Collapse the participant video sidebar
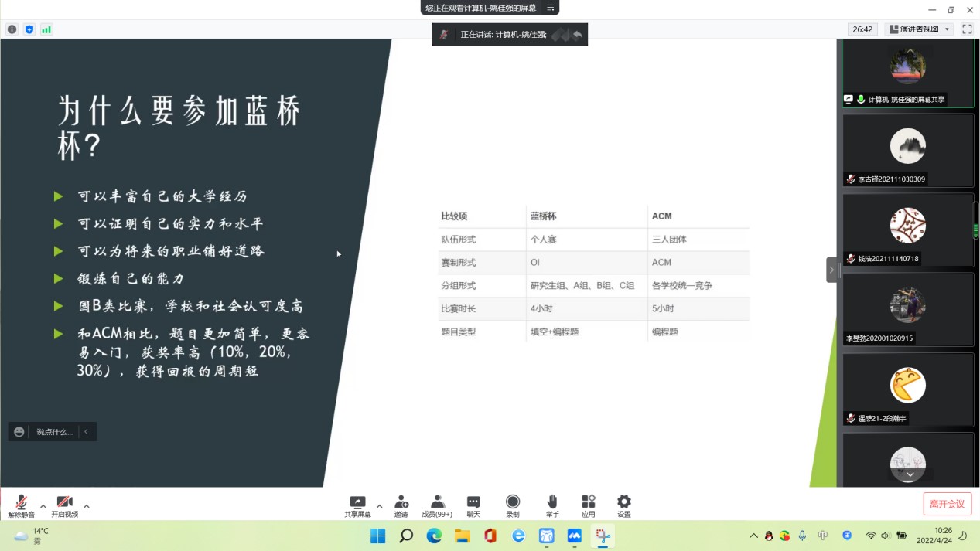This screenshot has width=980, height=551. [x=831, y=270]
